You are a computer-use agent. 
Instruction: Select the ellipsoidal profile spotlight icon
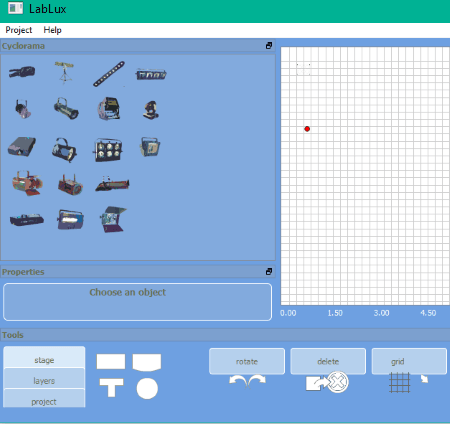(66, 108)
